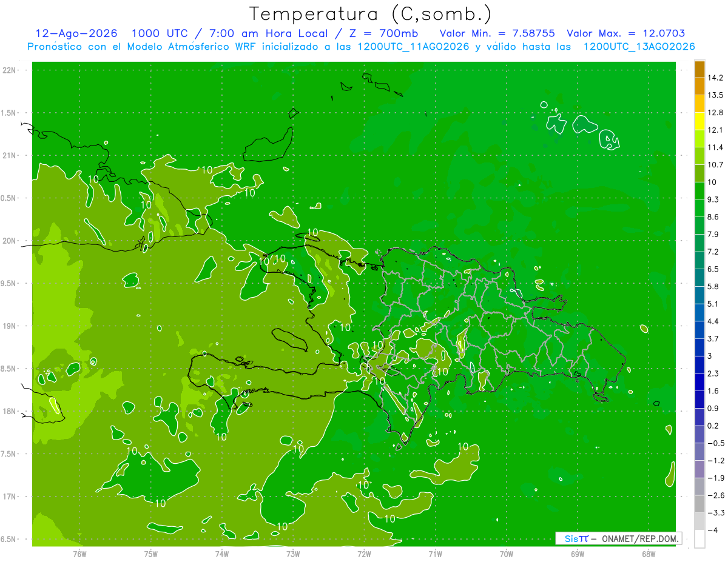Click the "21N" latitude label
This screenshot has width=728, height=562.
[9, 155]
